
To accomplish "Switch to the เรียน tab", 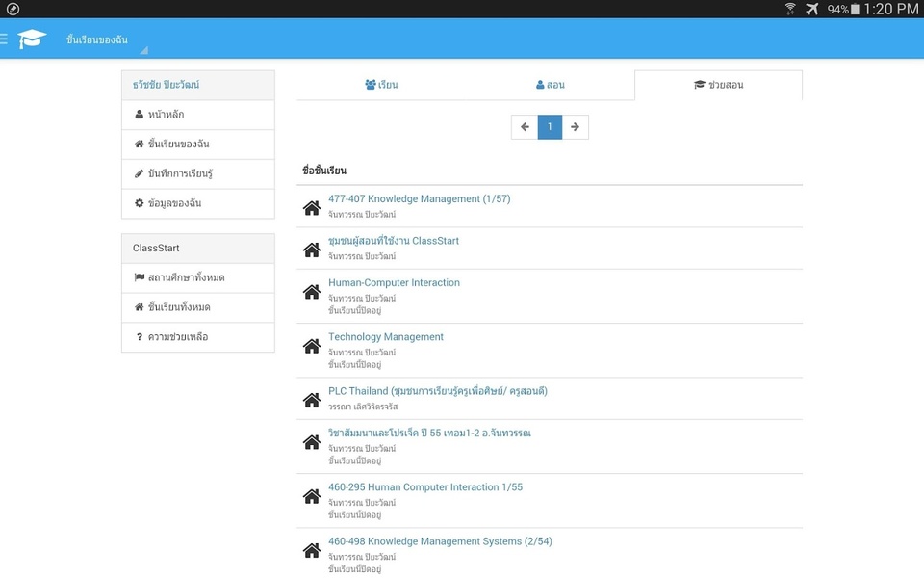I will [x=381, y=85].
